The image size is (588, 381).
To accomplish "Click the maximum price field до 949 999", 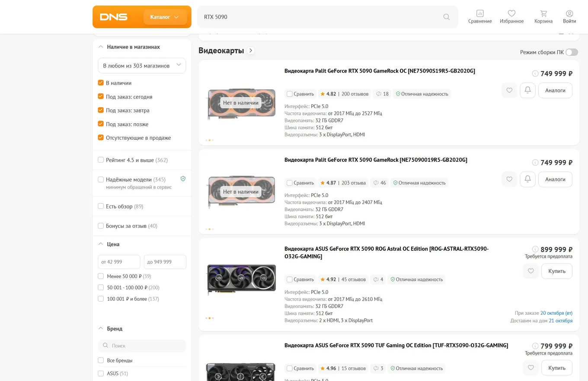I will coord(165,262).
